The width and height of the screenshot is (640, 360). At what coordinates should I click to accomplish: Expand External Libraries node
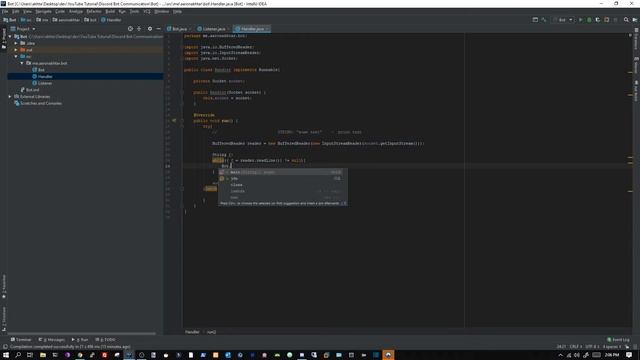pos(10,97)
